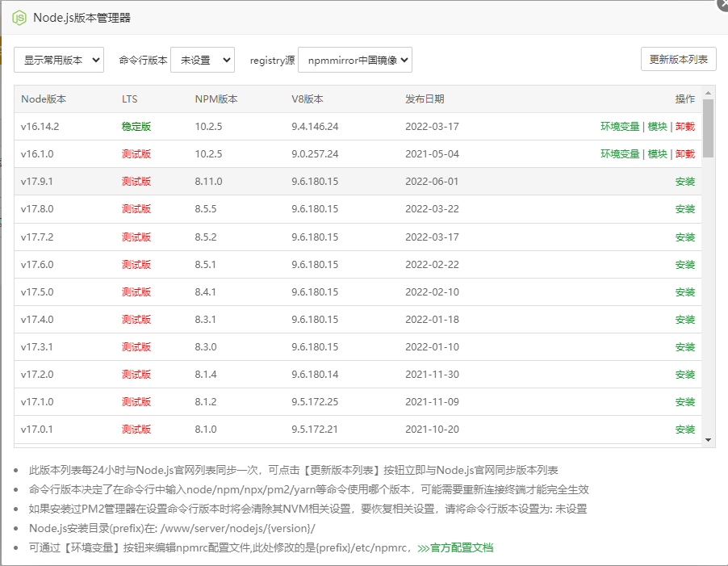The image size is (728, 566).
Task: Click the 更新版本列表 button
Action: point(678,60)
